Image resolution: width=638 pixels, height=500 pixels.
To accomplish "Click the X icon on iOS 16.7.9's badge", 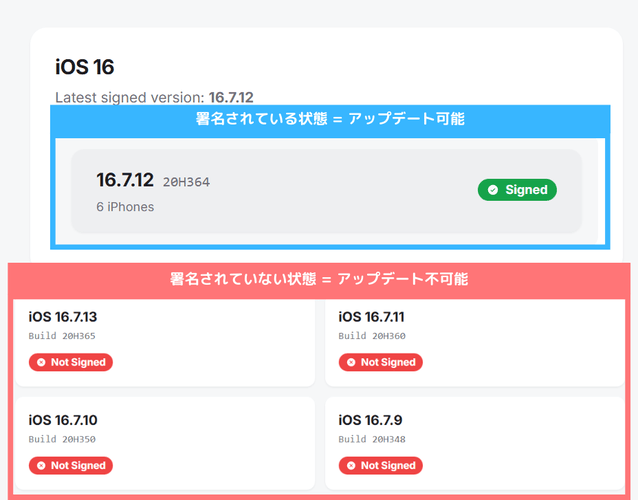I will point(351,465).
